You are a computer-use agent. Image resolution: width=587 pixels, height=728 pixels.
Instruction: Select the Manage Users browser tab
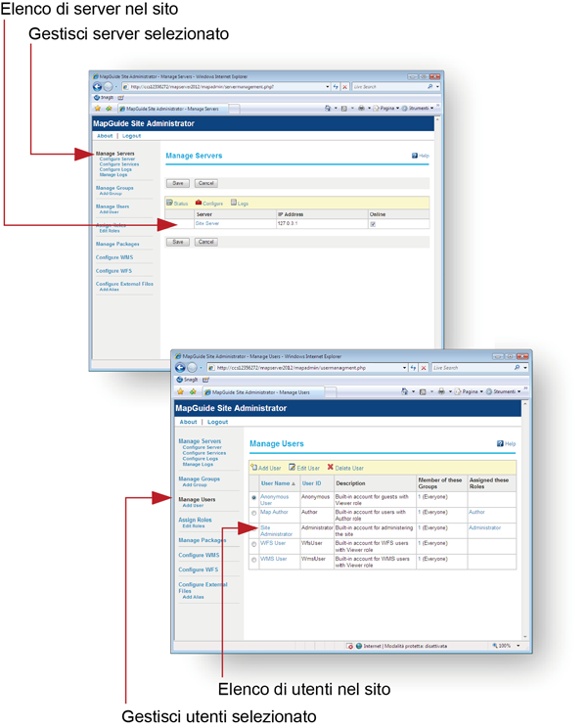click(x=262, y=392)
